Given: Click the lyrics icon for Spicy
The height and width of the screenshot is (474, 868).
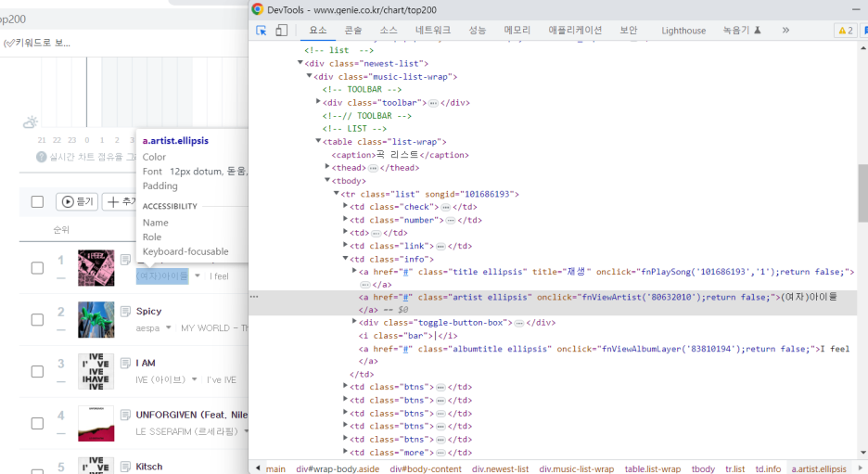Looking at the screenshot, I should point(126,311).
